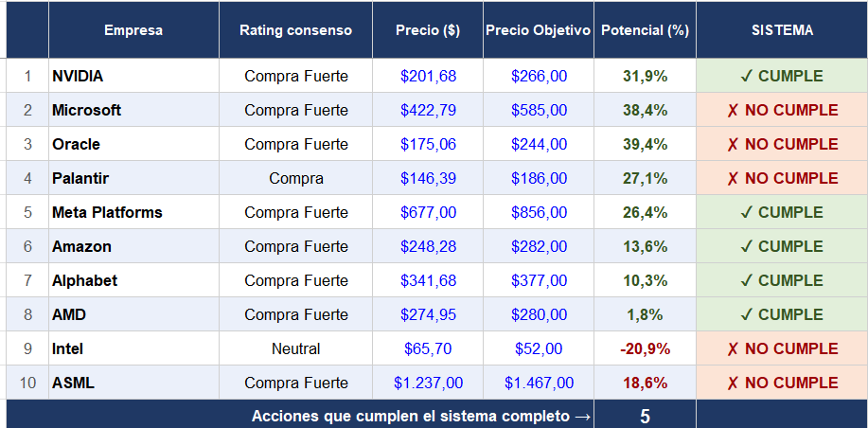Viewport: 868px width, 428px height.
Task: Click Meta Platforms' target price $856,00
Action: coord(539,212)
